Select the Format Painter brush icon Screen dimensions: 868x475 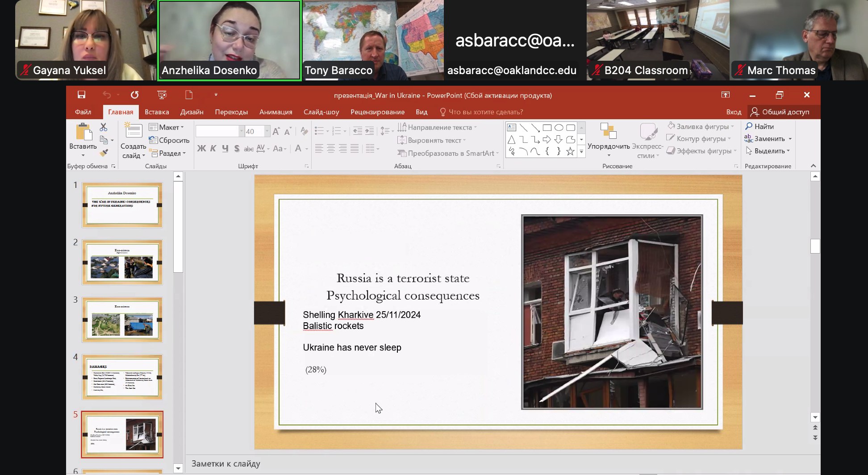[104, 153]
